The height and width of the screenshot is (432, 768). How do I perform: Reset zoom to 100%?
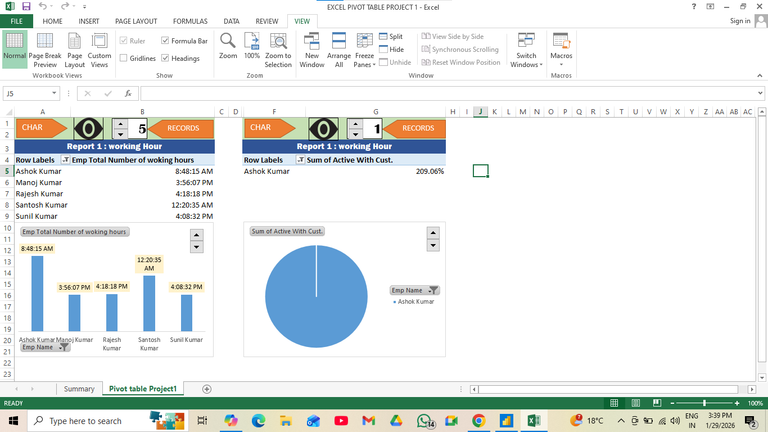252,47
